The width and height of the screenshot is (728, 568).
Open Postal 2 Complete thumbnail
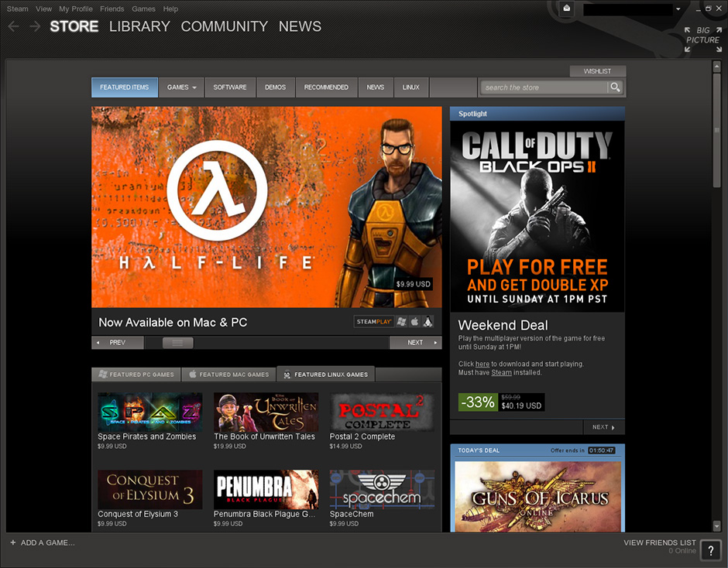pyautogui.click(x=382, y=412)
